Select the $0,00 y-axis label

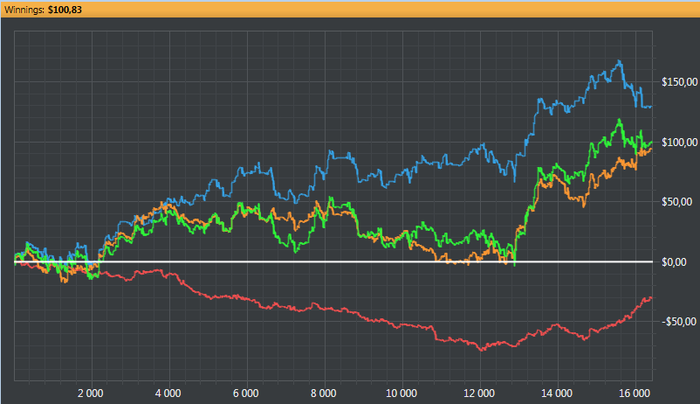[x=674, y=262]
